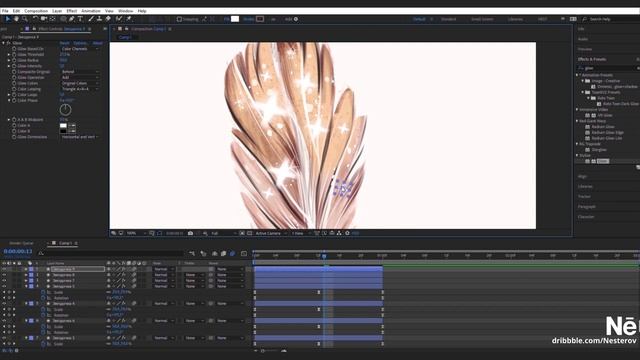Click the timeline current time indicator

324,256
